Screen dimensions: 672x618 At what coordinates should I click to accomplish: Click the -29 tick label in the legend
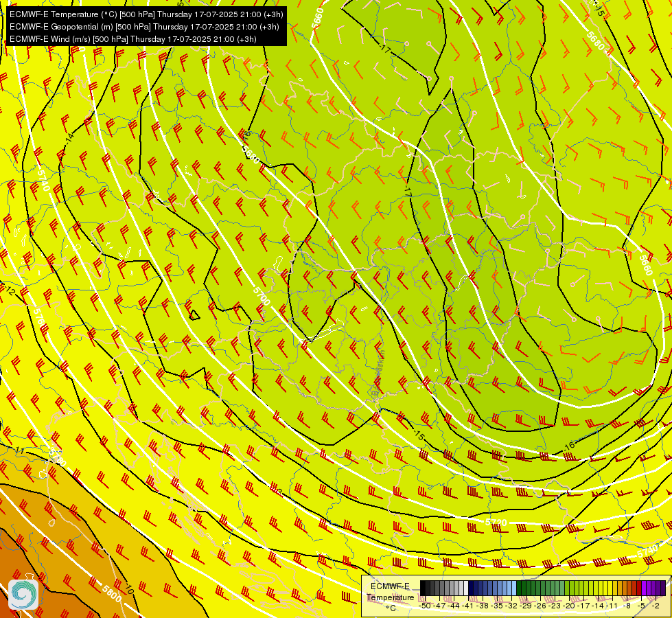click(526, 606)
